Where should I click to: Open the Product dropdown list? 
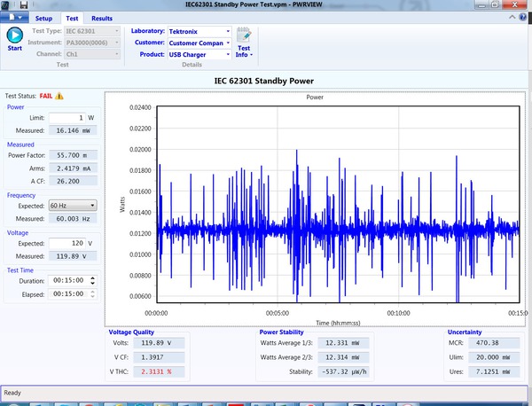[228, 54]
